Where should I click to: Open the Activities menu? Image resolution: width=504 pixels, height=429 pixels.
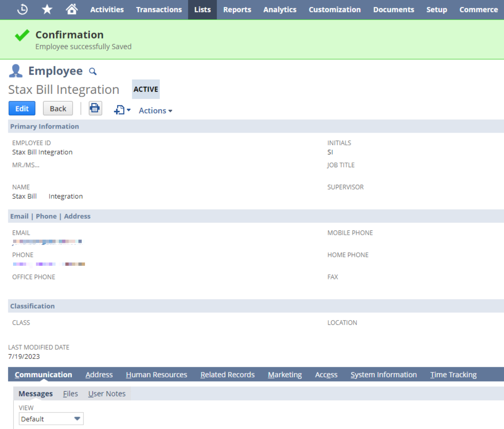pos(107,10)
